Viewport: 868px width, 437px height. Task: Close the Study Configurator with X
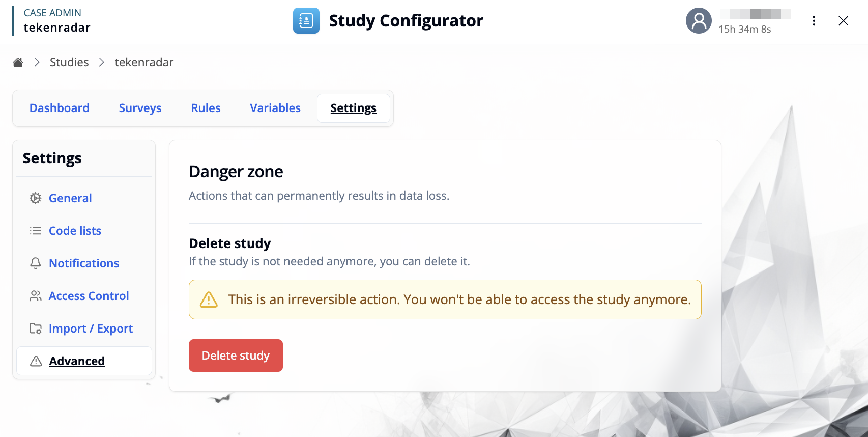pos(843,21)
